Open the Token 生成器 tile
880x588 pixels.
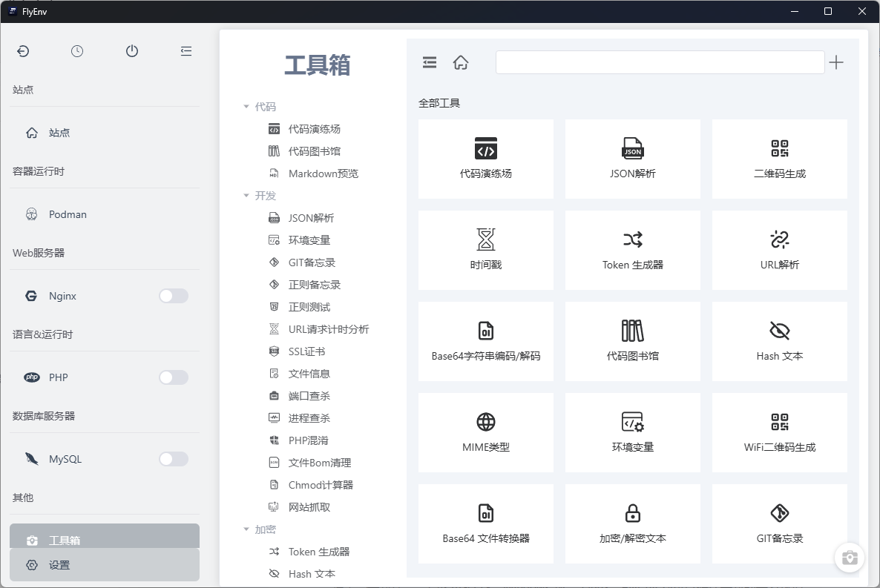pyautogui.click(x=632, y=250)
